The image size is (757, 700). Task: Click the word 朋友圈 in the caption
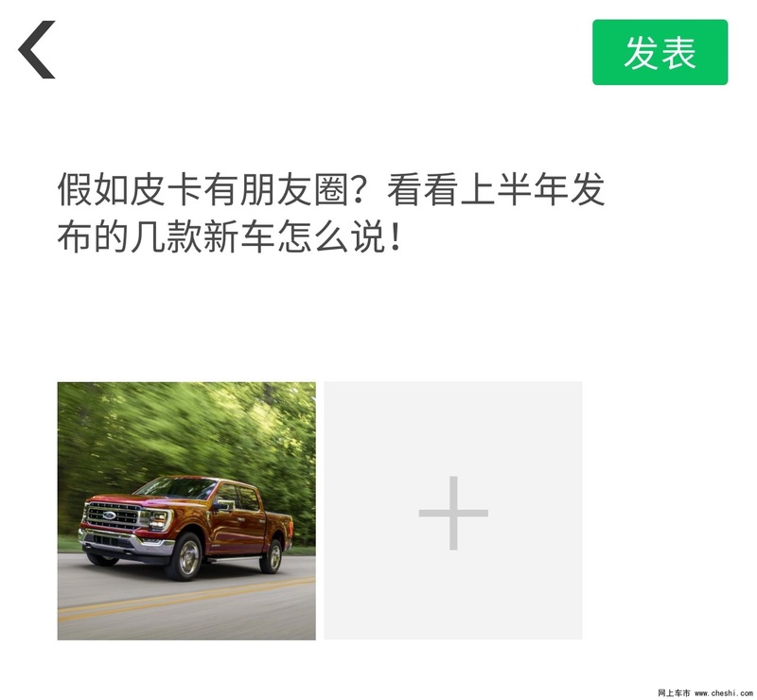294,189
